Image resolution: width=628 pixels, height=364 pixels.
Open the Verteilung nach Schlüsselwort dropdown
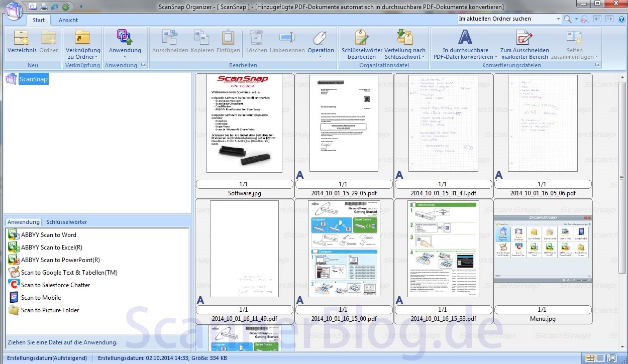[423, 57]
